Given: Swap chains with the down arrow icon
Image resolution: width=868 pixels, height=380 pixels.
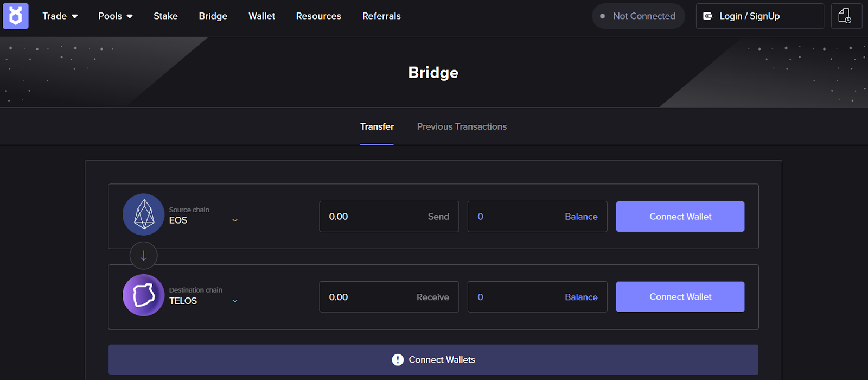Looking at the screenshot, I should [144, 256].
